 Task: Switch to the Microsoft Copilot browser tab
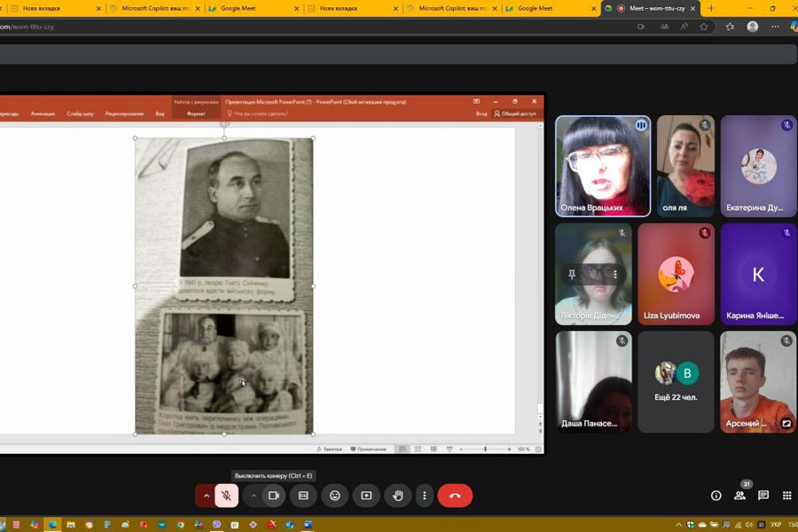[156, 8]
